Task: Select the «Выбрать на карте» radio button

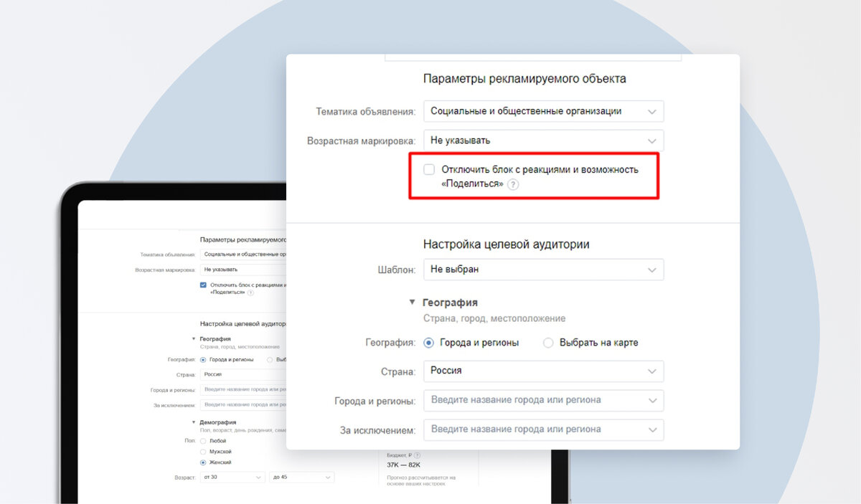Action: coord(548,343)
